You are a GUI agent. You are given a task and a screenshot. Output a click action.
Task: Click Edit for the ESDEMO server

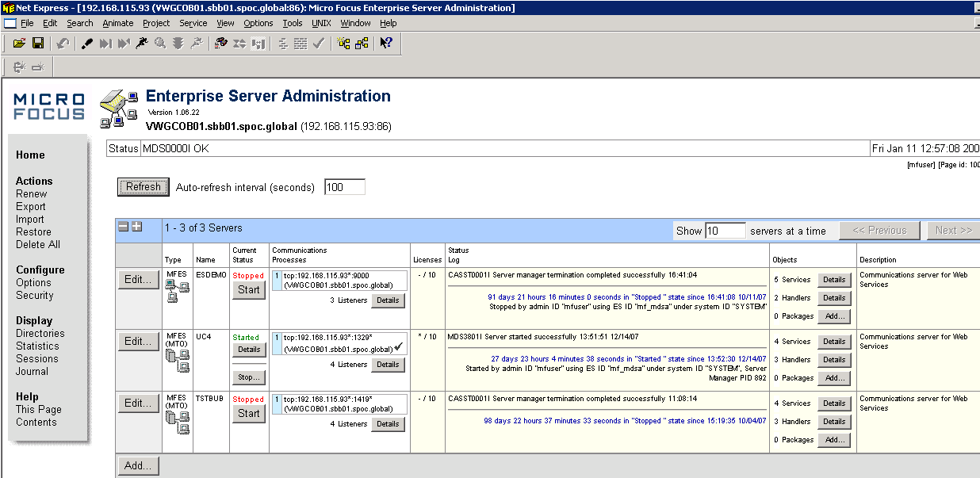[x=138, y=280]
